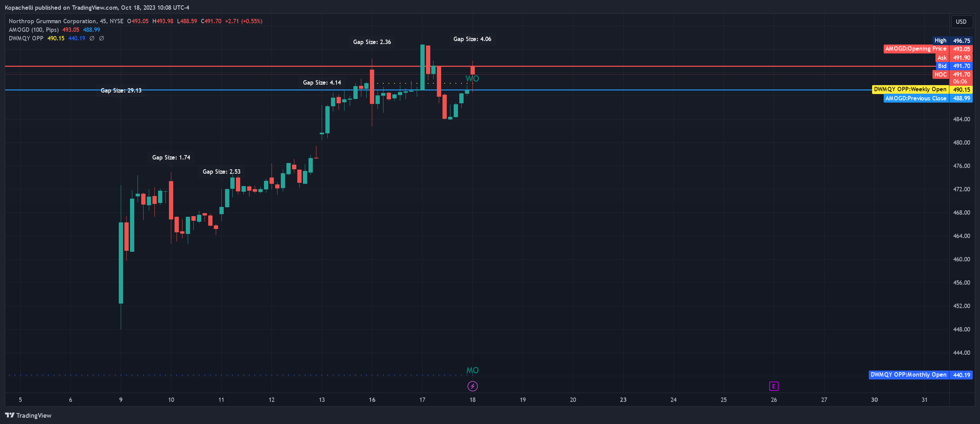Click the MO monthly open marker
Screen dimensions: 980x424
point(473,371)
